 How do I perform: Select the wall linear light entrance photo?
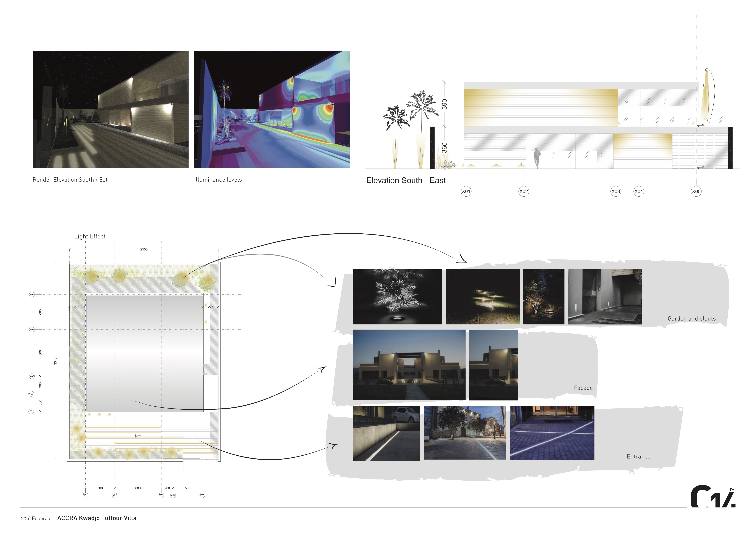pyautogui.click(x=387, y=433)
